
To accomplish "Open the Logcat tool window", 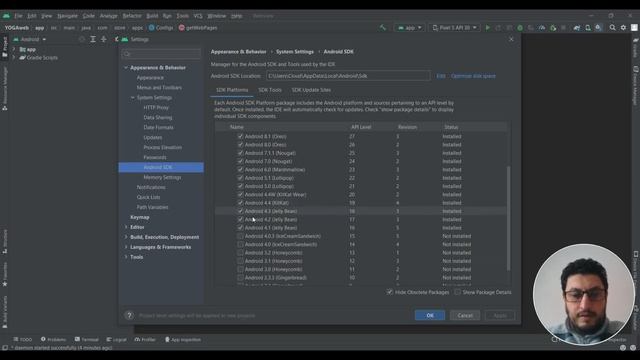I will pos(117,340).
